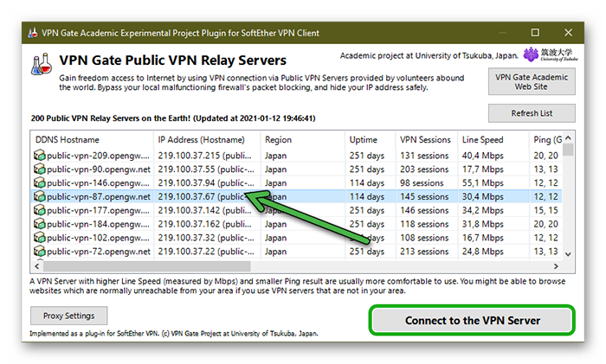
Task: Click the server icon for public-vpn-87.opengw.net
Action: [x=39, y=196]
